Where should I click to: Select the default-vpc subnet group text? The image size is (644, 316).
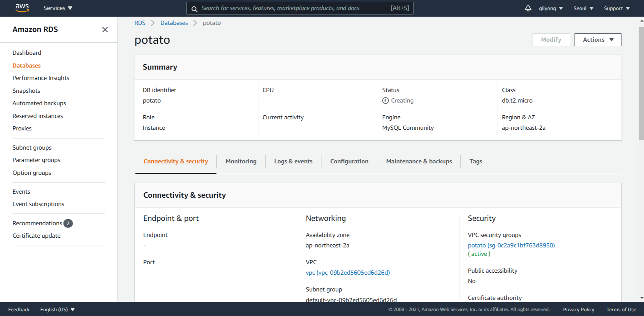351,300
